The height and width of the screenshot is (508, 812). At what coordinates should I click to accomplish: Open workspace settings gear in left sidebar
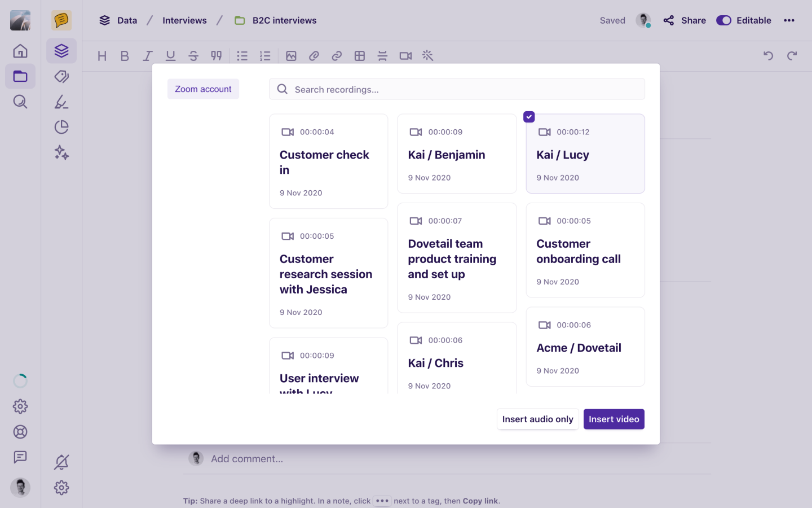(x=20, y=406)
